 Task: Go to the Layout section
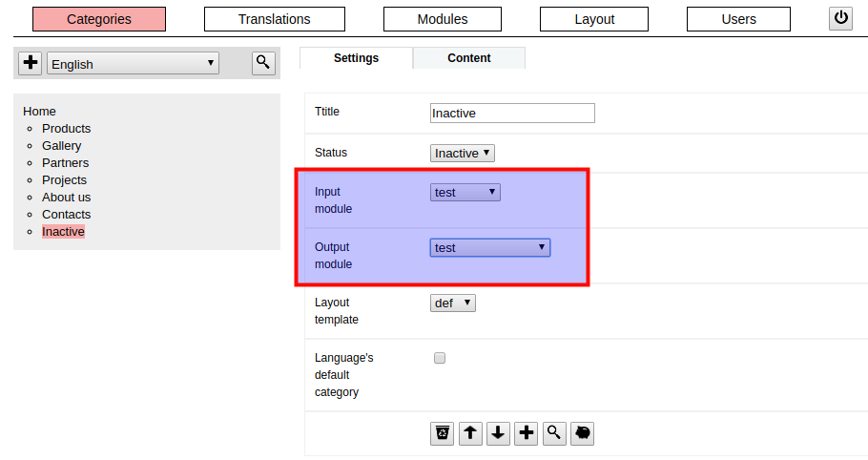594,19
